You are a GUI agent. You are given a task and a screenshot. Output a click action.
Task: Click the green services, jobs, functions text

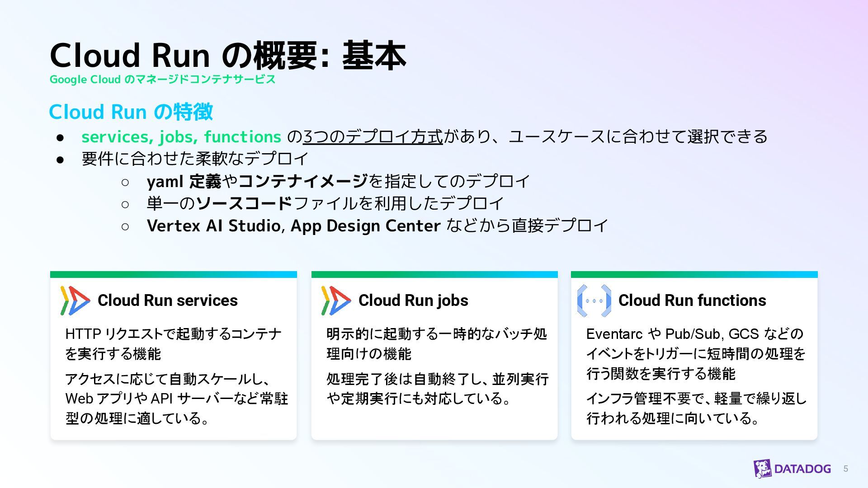point(181,136)
